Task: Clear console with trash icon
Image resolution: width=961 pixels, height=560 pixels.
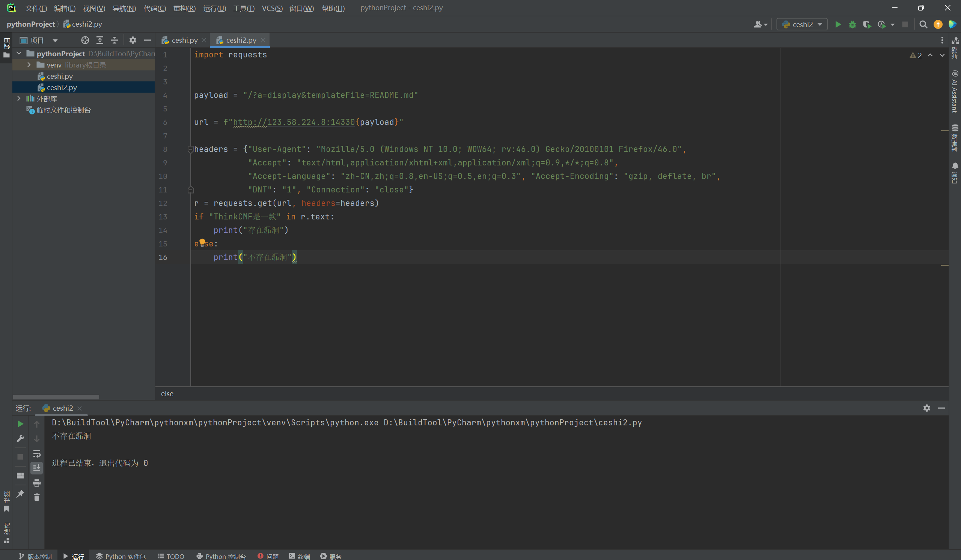Action: [x=37, y=497]
